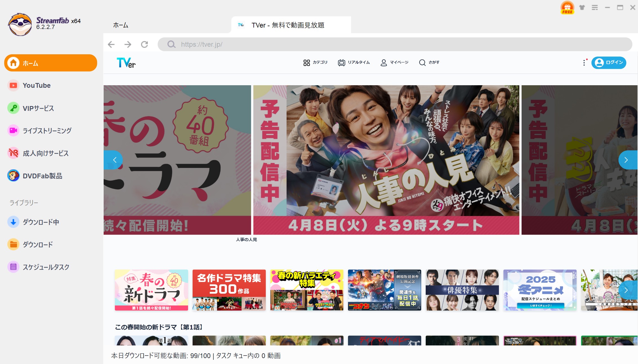
Task: Open the free gift promotion icon
Action: pos(567,8)
